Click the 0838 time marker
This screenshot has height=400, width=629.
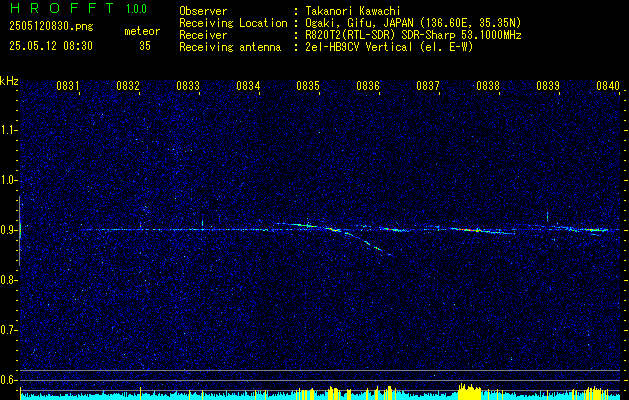tap(488, 86)
